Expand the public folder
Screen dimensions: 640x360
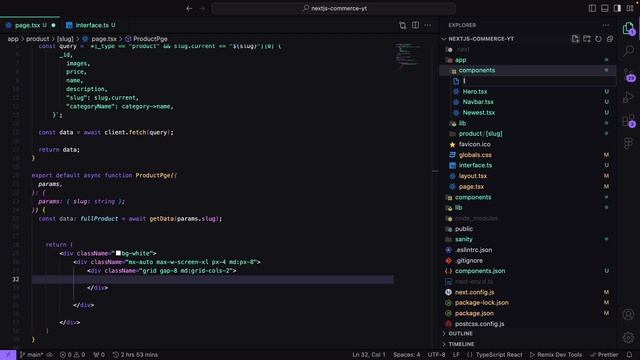tap(464, 229)
